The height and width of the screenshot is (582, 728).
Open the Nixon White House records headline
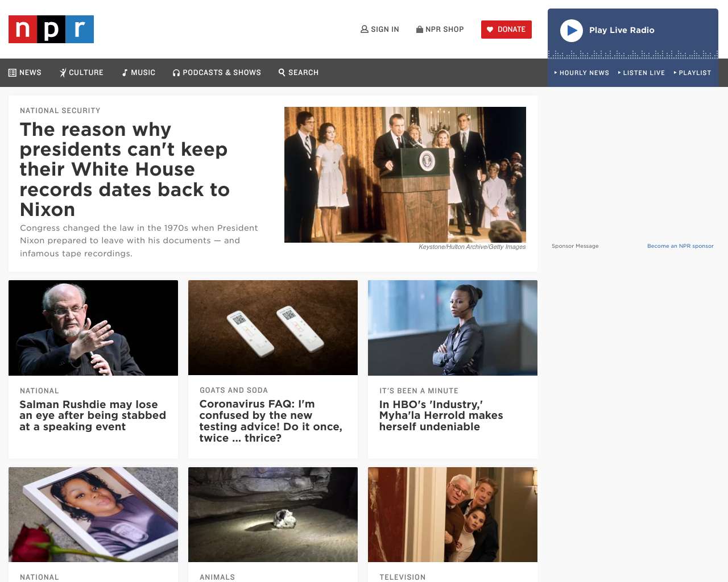[x=125, y=169]
